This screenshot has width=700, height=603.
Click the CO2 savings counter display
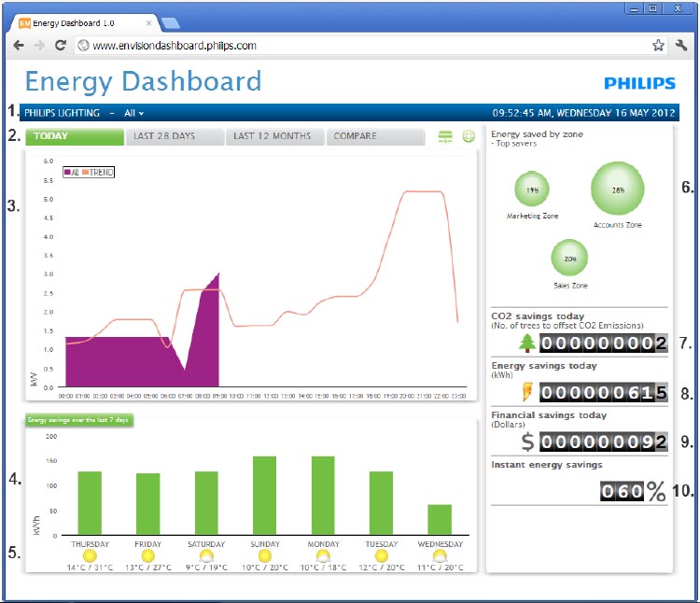(x=604, y=344)
